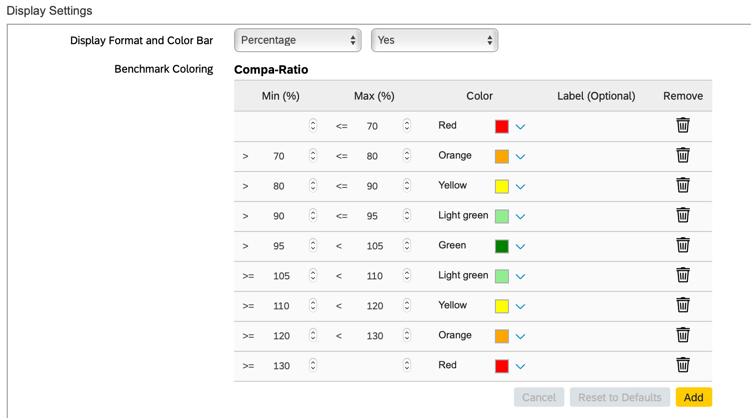Adjust Max stepper for value 70

tap(407, 126)
